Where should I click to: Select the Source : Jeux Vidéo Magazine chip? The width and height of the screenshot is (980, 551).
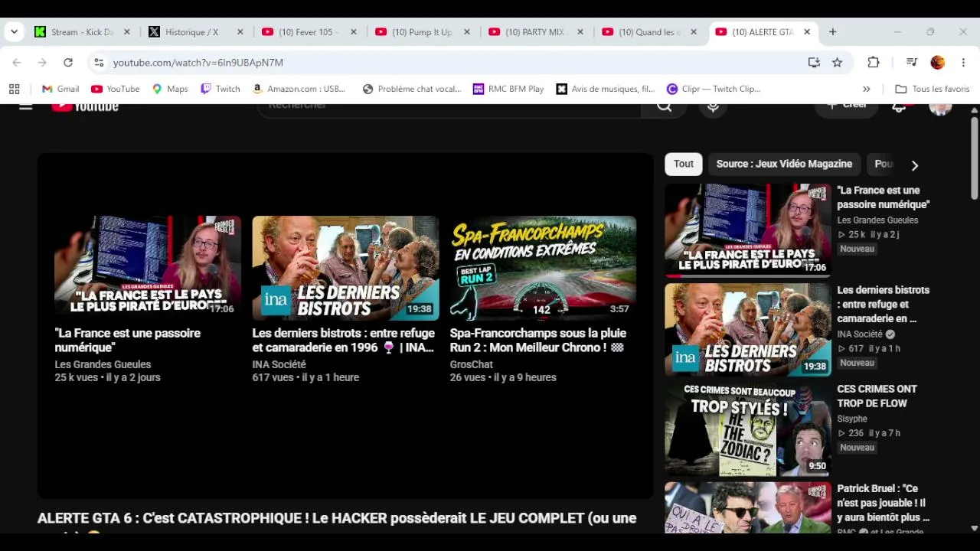click(x=784, y=164)
